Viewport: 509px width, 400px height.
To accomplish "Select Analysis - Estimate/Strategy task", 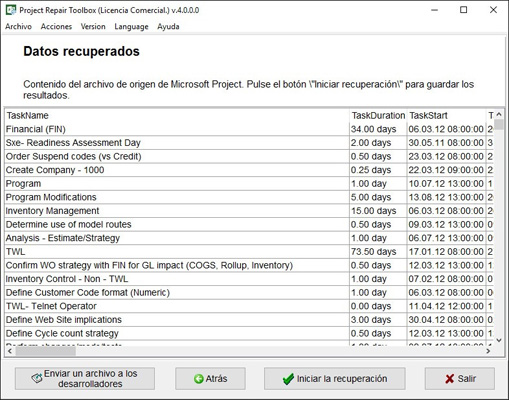I will [177, 238].
